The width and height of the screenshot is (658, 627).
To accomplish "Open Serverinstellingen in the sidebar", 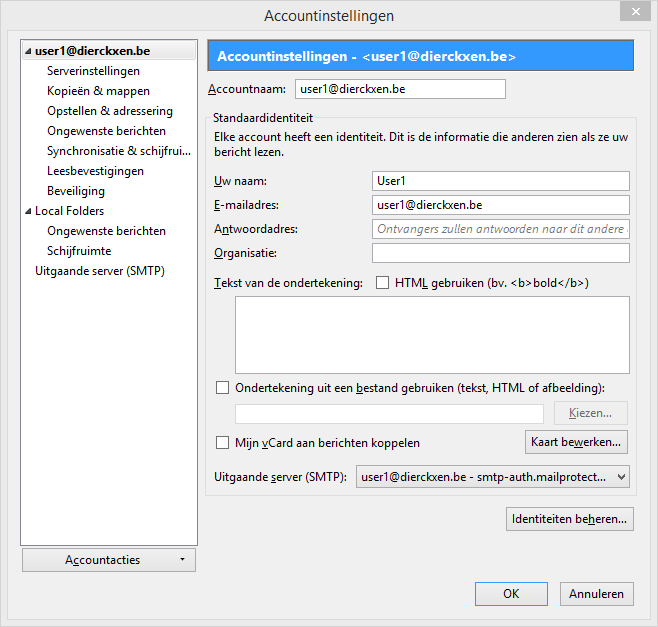I will [93, 71].
